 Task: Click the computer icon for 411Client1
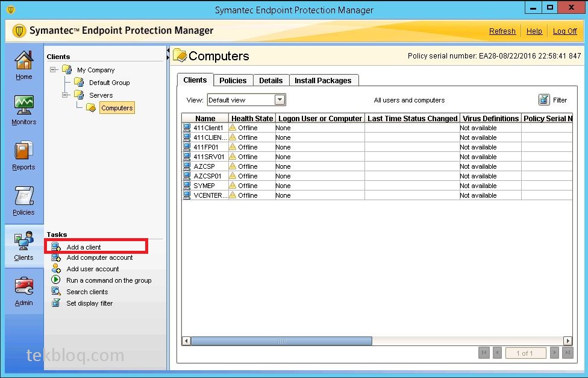pos(187,128)
